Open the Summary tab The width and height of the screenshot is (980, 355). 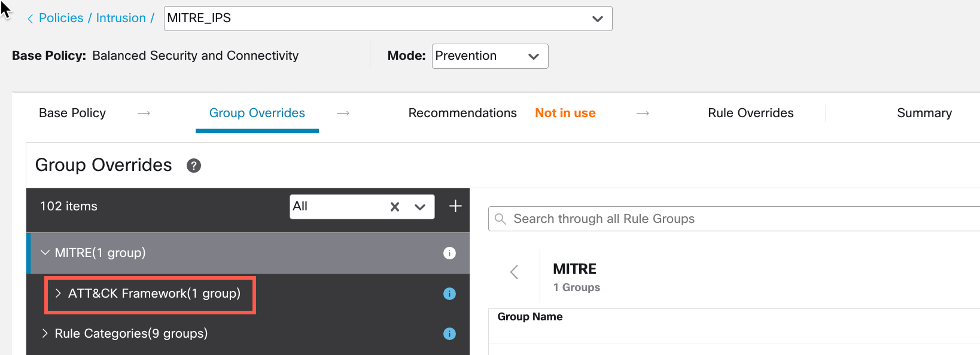924,113
